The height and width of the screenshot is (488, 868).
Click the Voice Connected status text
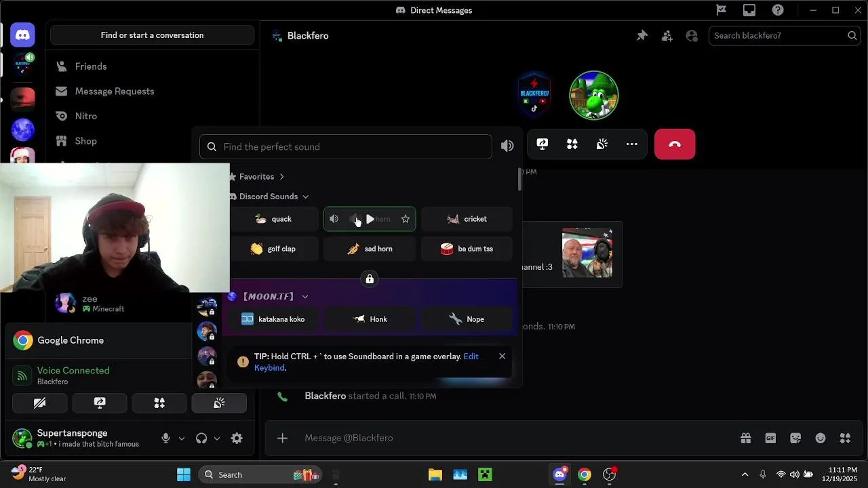[73, 370]
